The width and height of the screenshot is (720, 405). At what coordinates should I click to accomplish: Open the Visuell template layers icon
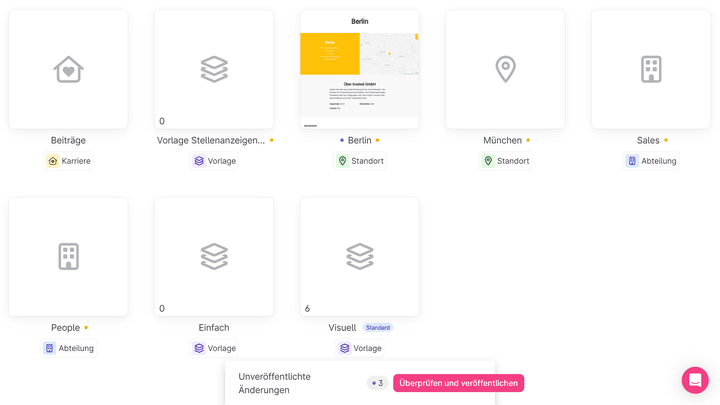[x=359, y=257]
